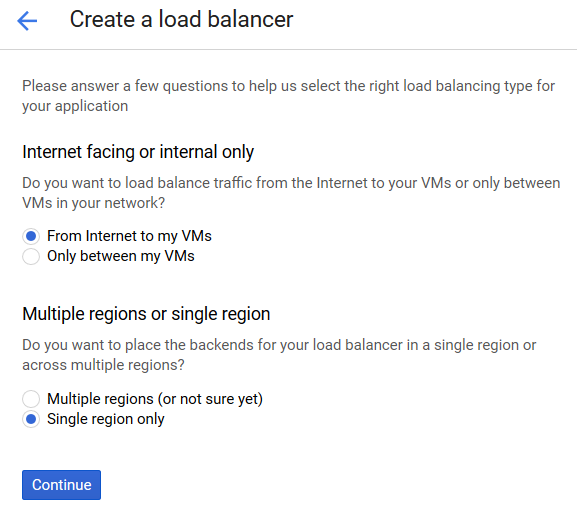This screenshot has height=511, width=577.
Task: Proceed by clicking the blue Continue button
Action: point(61,485)
